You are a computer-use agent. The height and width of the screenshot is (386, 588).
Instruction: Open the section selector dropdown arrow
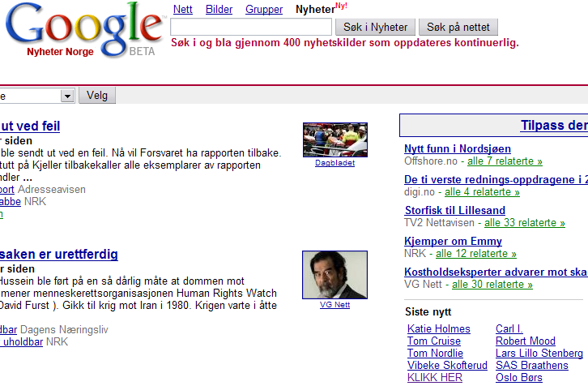pos(67,96)
